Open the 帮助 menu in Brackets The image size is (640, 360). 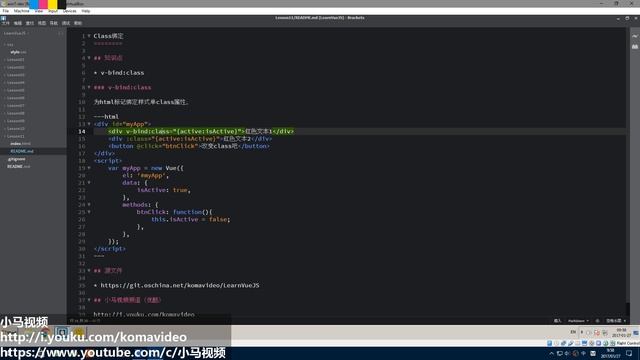(78, 23)
